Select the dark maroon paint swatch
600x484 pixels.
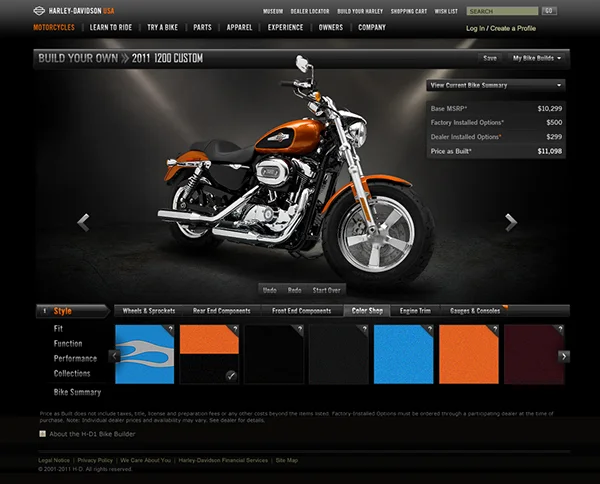[534, 354]
